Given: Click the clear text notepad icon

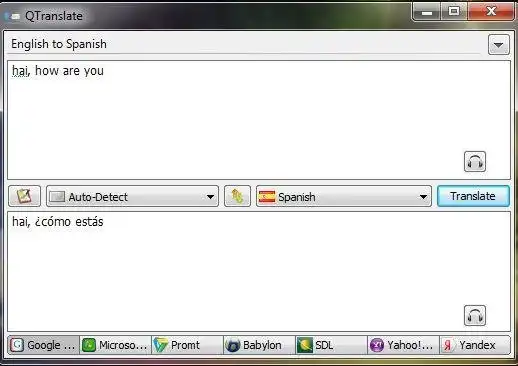Looking at the screenshot, I should (24, 196).
